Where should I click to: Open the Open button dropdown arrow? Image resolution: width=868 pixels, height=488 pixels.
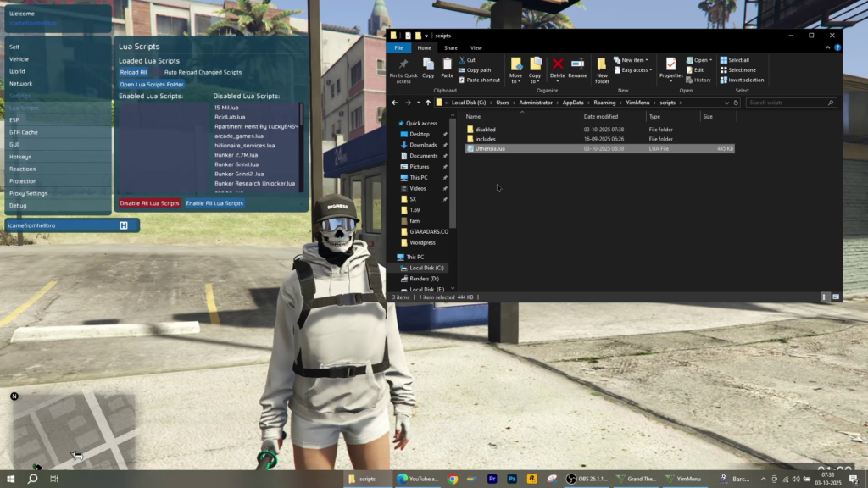point(711,60)
